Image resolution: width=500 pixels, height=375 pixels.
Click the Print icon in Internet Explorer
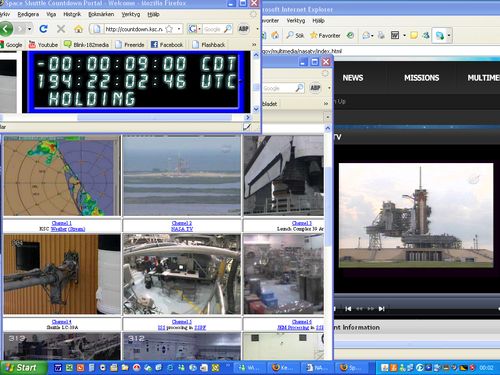click(381, 35)
